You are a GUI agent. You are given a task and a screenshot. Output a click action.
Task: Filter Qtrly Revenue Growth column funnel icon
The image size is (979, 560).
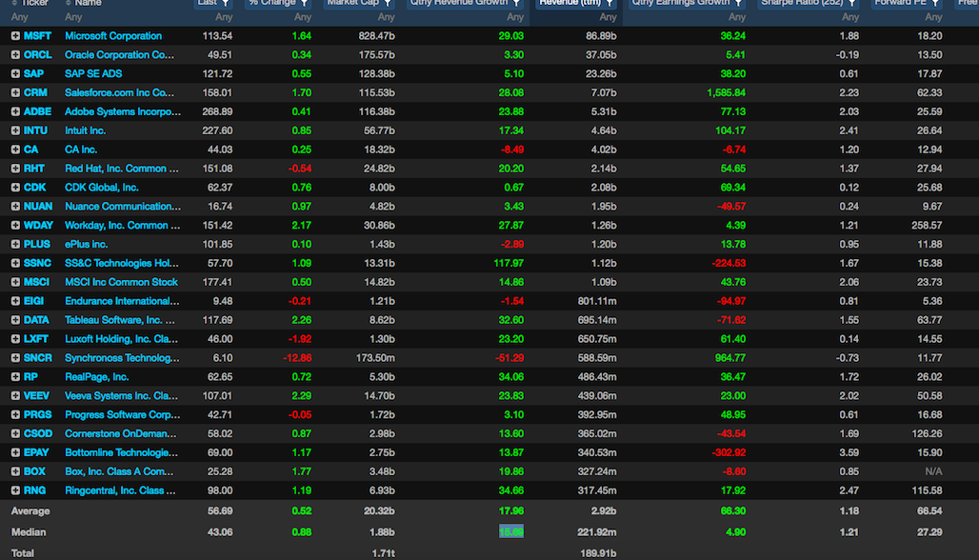[516, 3]
